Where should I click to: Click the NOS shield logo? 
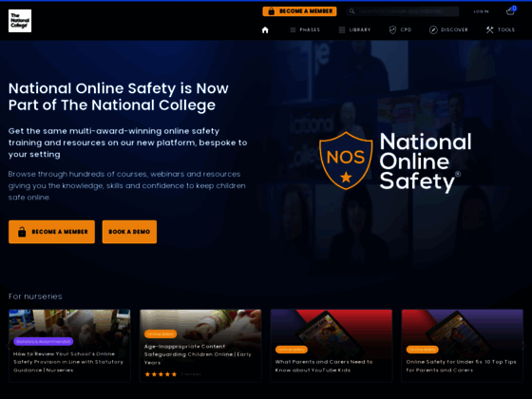(x=346, y=161)
